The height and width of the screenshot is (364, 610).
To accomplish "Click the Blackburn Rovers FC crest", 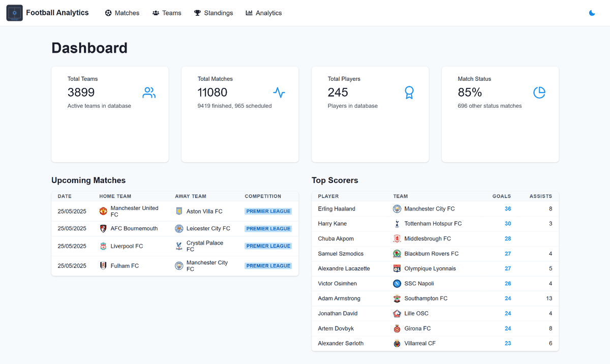I will click(397, 254).
